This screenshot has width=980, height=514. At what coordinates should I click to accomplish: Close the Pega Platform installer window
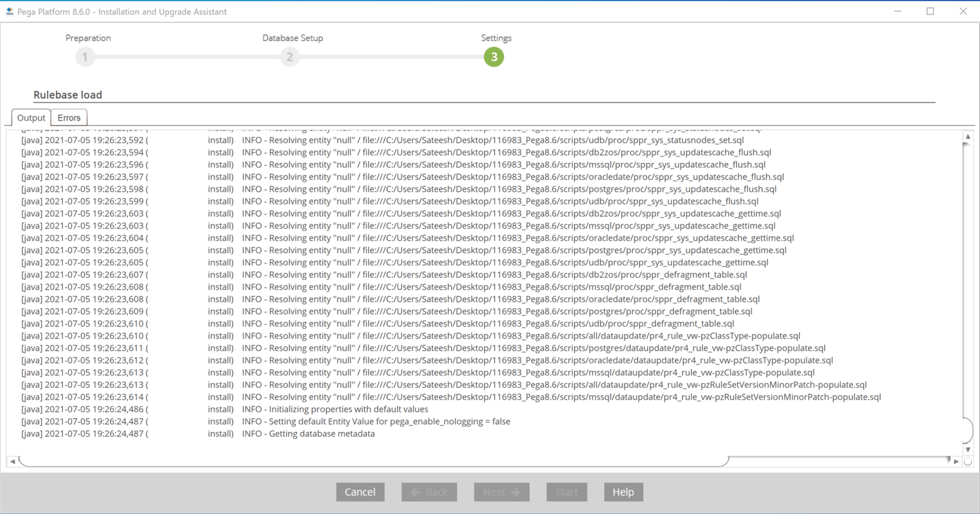pyautogui.click(x=963, y=12)
